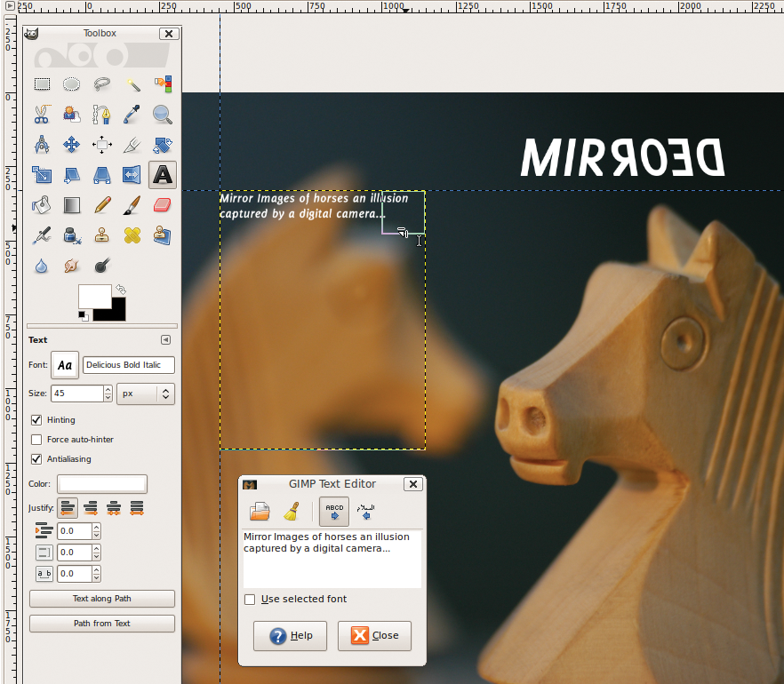
Task: Activate the Shear tool
Action: (x=71, y=175)
